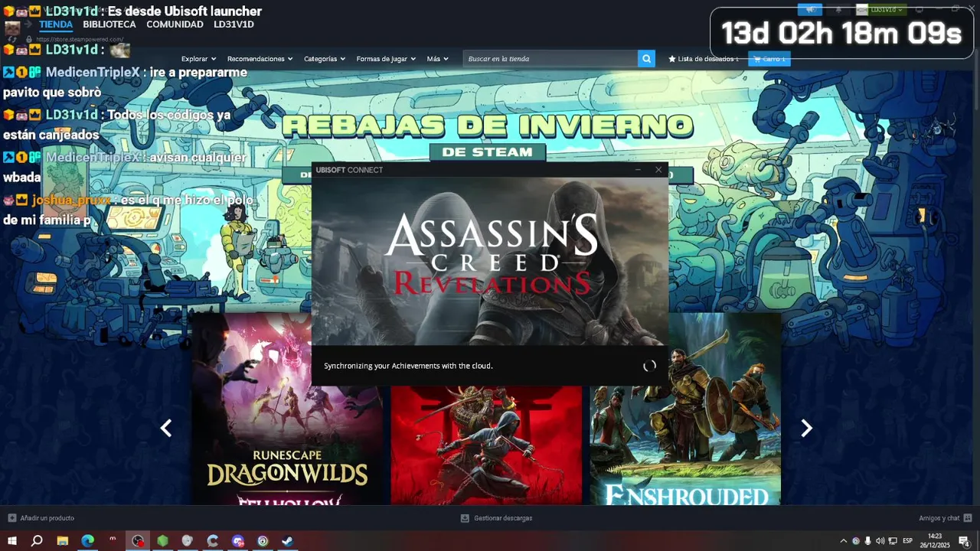Open the green cube taskbar app
Image resolution: width=980 pixels, height=551 pixels.
pyautogui.click(x=162, y=541)
